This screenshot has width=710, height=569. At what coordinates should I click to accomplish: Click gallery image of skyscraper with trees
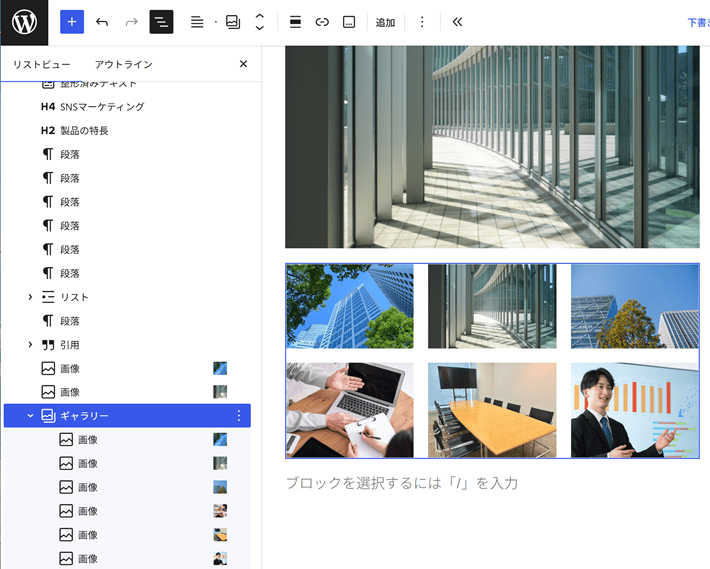tap(350, 306)
